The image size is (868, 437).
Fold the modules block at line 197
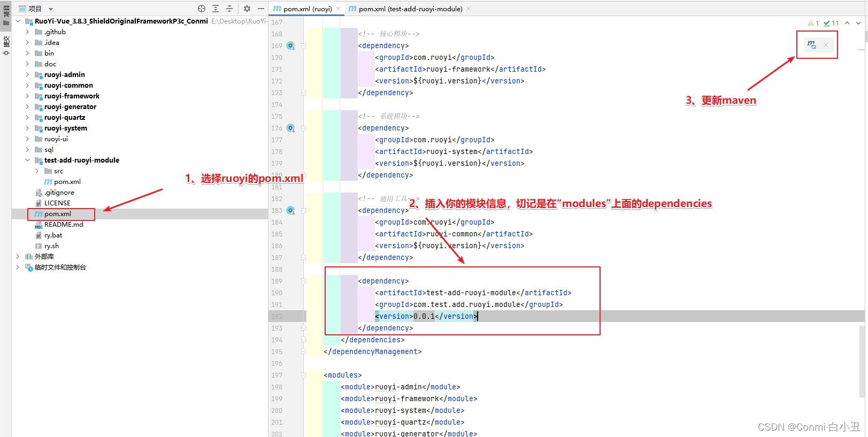[303, 375]
